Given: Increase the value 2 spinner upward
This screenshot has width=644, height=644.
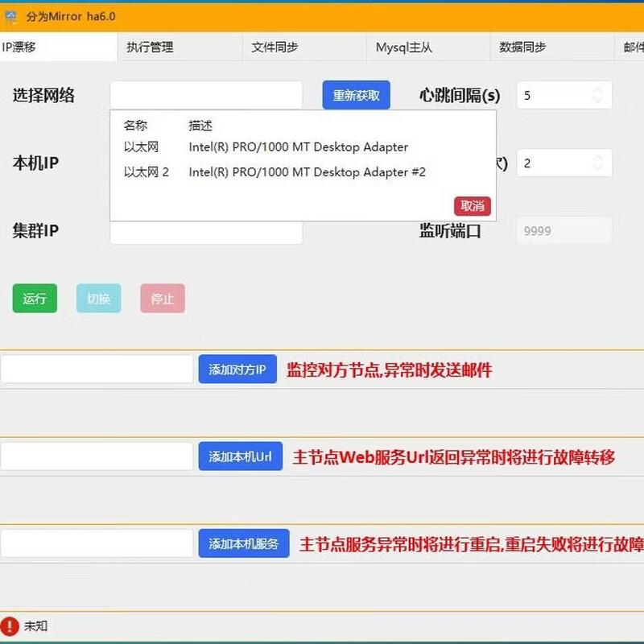Looking at the screenshot, I should point(597,159).
